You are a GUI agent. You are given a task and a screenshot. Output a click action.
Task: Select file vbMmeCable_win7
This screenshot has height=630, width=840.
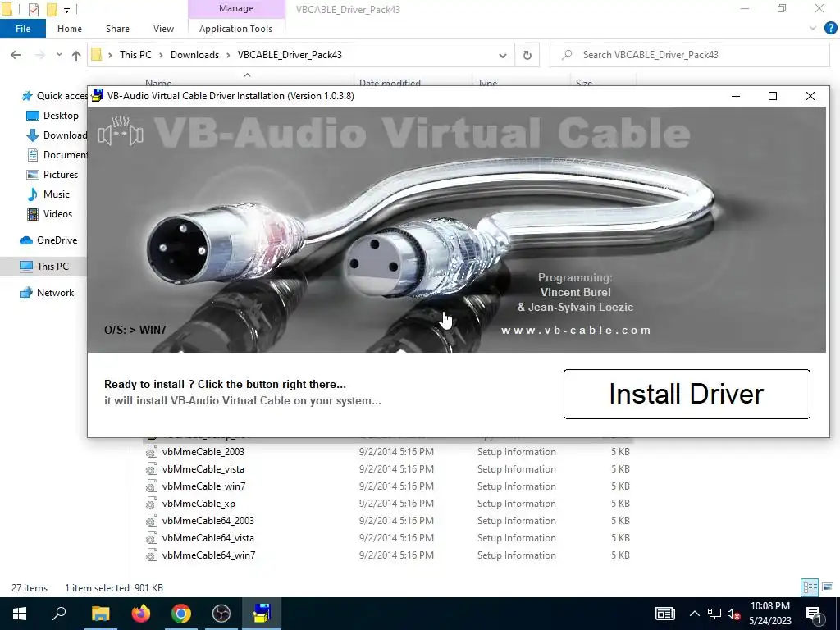pos(203,486)
